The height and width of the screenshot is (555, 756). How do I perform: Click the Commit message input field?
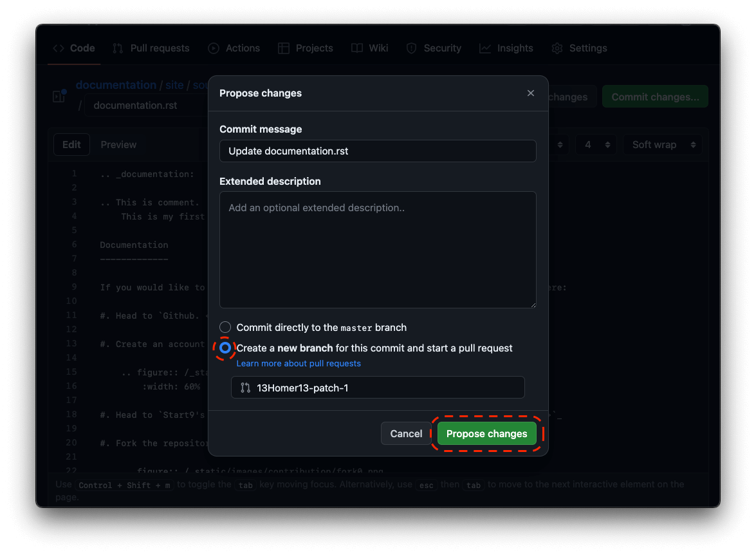pos(378,151)
